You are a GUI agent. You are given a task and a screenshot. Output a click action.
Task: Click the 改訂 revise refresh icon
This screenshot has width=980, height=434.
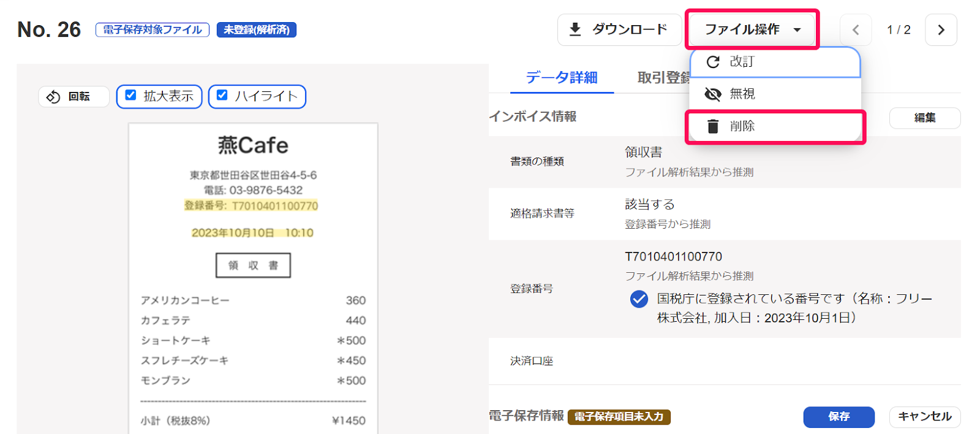713,62
